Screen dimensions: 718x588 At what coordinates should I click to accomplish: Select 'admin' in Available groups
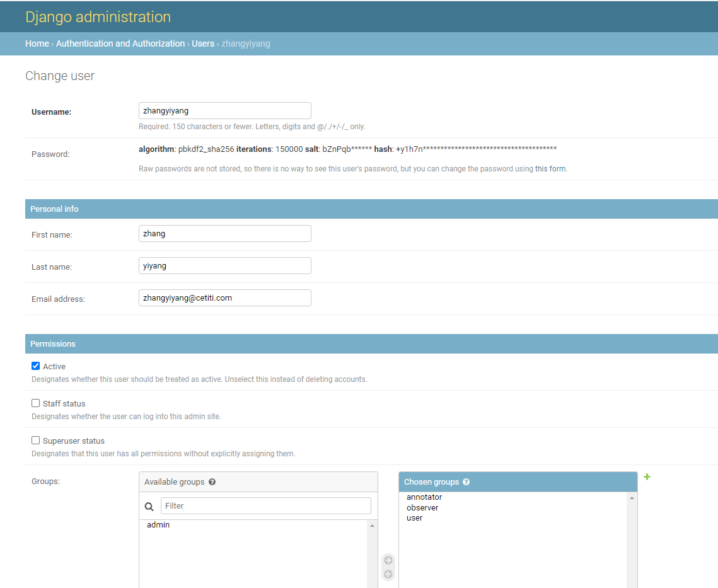158,525
